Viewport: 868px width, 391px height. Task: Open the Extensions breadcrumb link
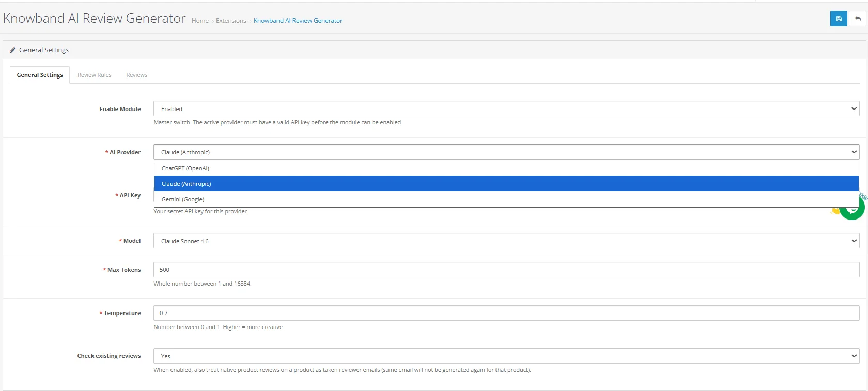click(231, 21)
